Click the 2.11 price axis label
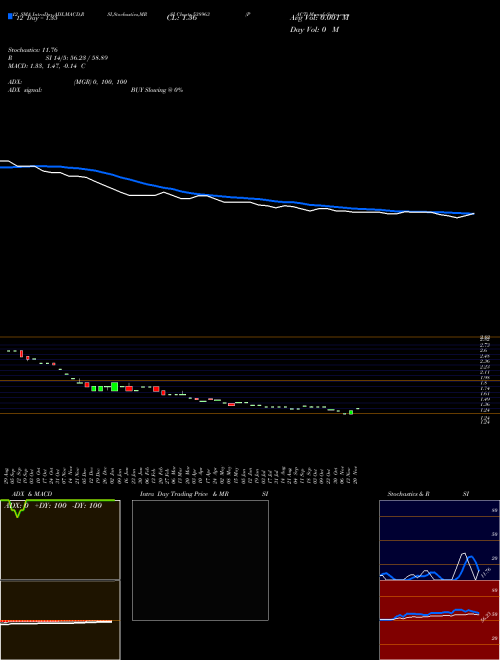The width and height of the screenshot is (500, 660). pyautogui.click(x=484, y=372)
